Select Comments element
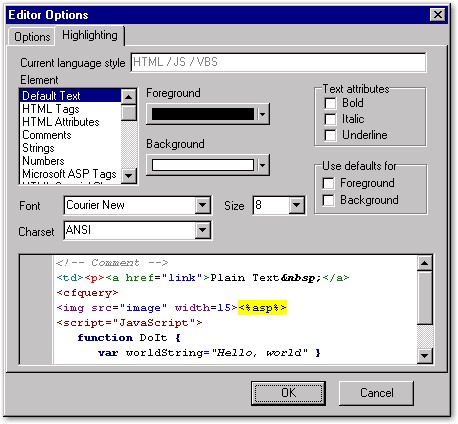458x424 pixels. coord(70,135)
